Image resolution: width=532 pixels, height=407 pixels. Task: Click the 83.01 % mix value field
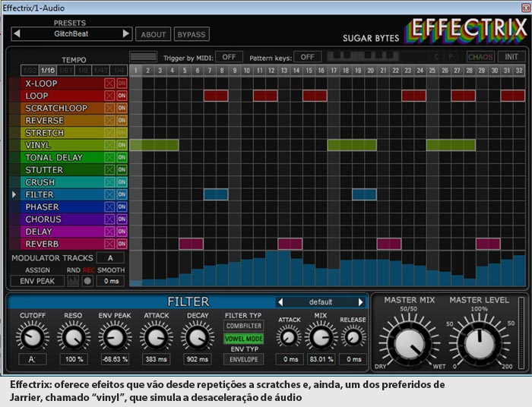(321, 359)
